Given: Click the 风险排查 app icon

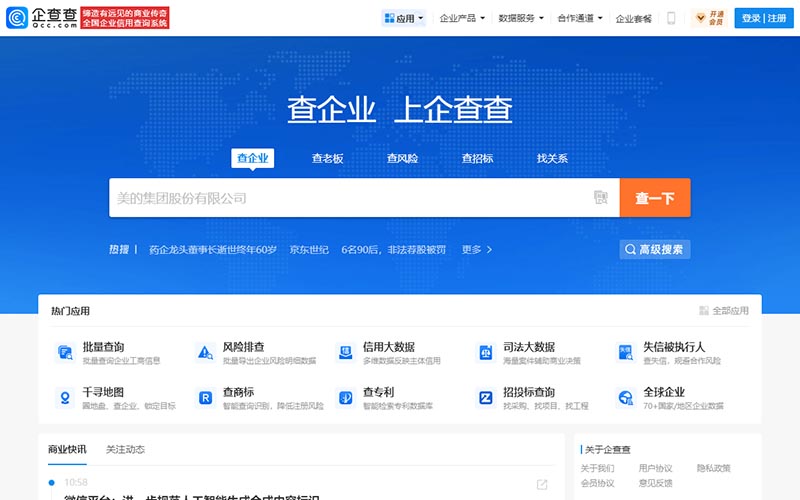Looking at the screenshot, I should [x=205, y=353].
